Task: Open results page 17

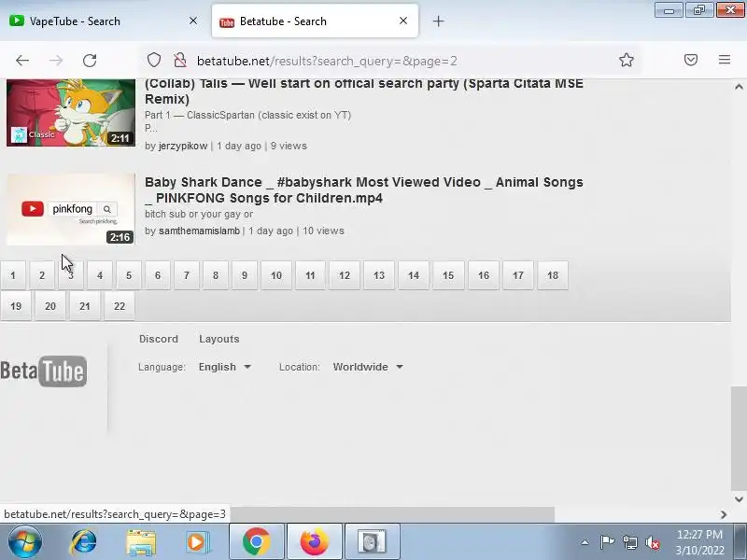Action: (x=518, y=275)
